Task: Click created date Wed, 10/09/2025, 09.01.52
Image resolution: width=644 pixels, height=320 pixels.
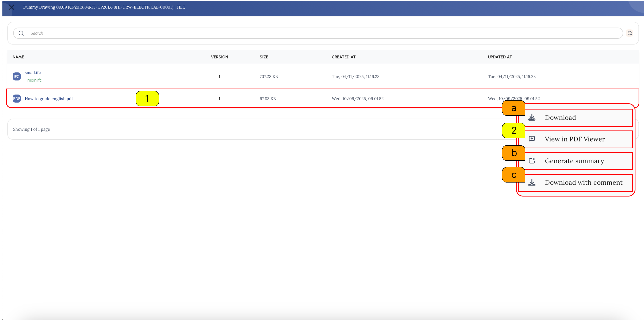Action: (357, 99)
